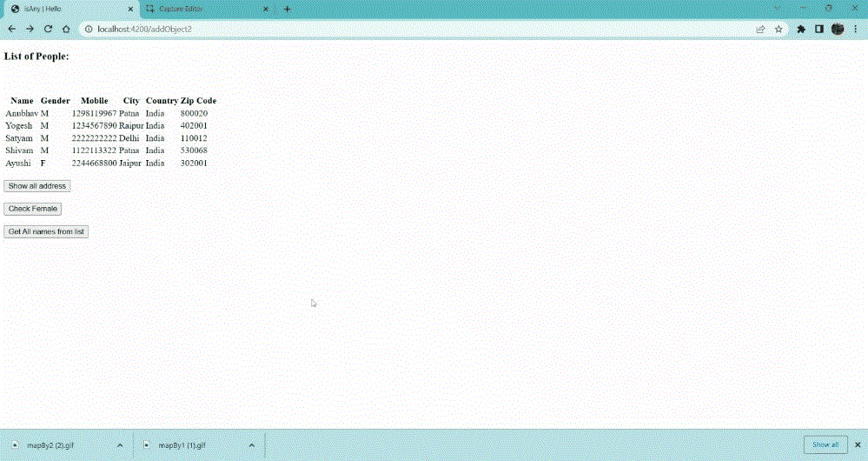Close the Capture Editor tab
Viewport: 868px width, 461px height.
(266, 9)
